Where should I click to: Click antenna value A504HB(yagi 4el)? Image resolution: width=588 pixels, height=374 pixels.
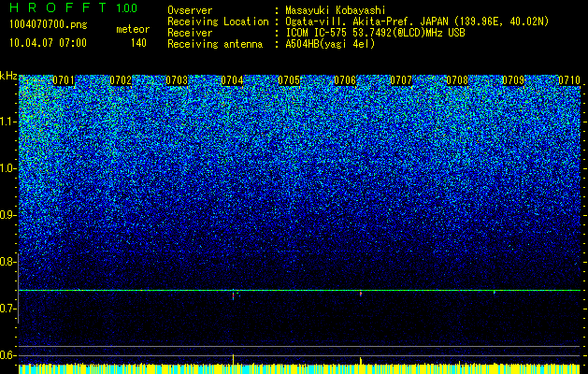coord(330,44)
